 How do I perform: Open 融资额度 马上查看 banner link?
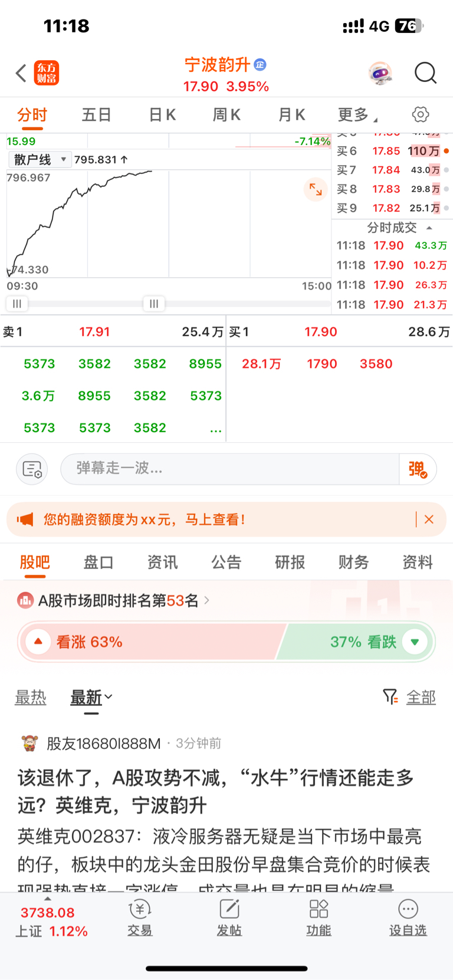[x=144, y=519]
